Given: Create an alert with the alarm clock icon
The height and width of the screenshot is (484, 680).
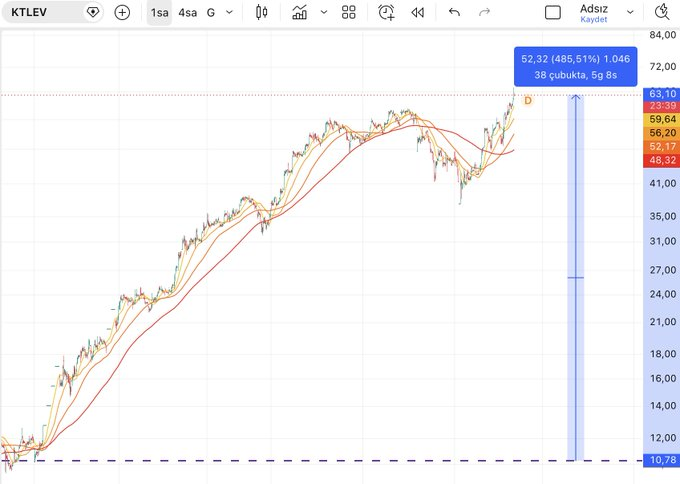Looking at the screenshot, I should pyautogui.click(x=386, y=13).
